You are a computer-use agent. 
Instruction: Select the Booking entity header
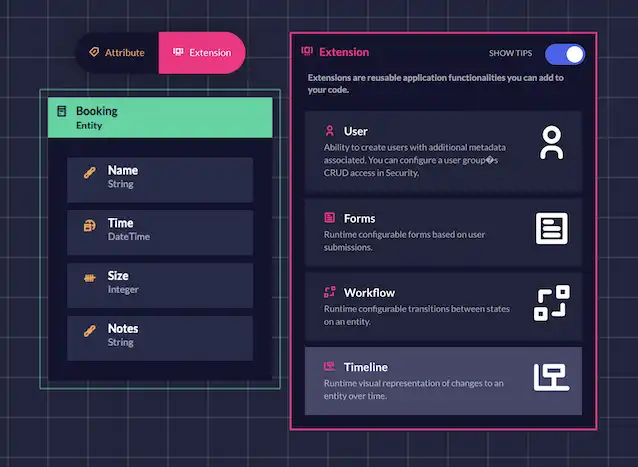(160, 117)
